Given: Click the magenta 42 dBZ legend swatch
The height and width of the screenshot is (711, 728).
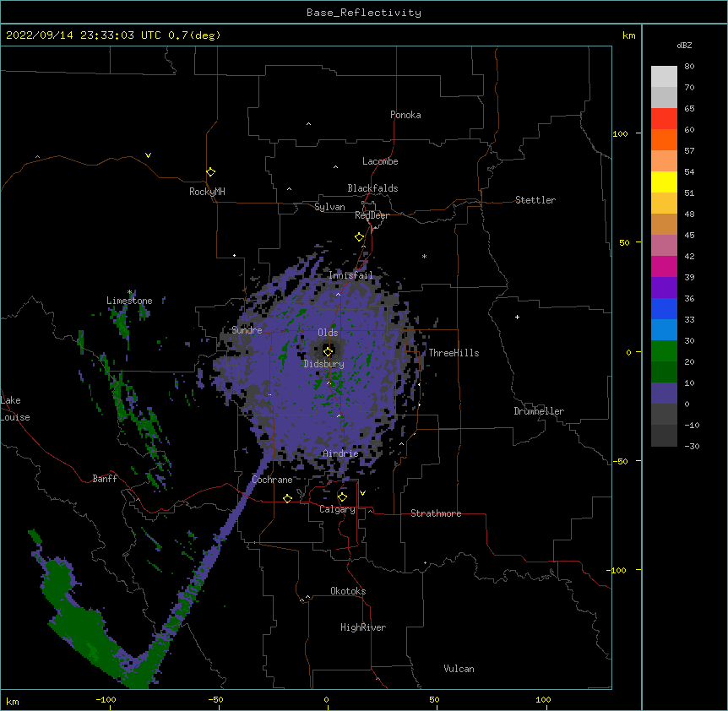Looking at the screenshot, I should (x=664, y=266).
